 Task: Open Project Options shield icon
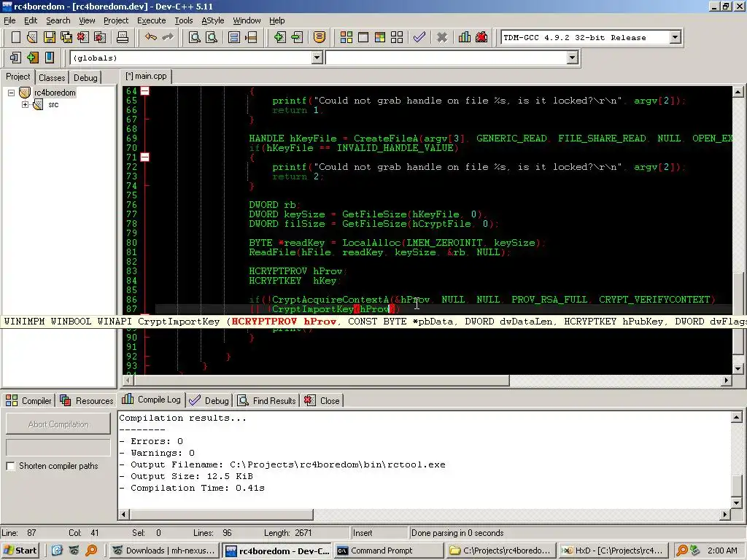[x=320, y=37]
